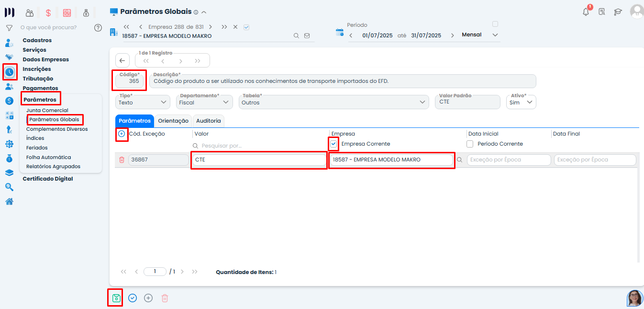Screen dimensions: 644x309
Task: Go to home icon in left sidebar
Action: tap(9, 201)
